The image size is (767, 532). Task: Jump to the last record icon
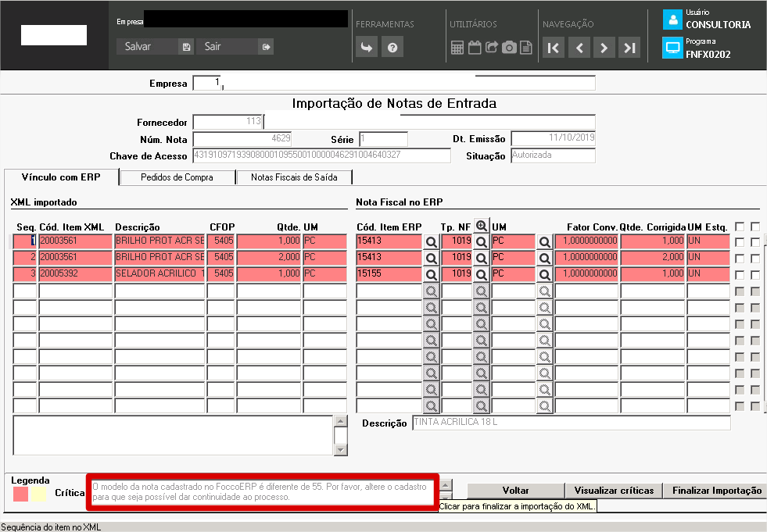pyautogui.click(x=629, y=48)
